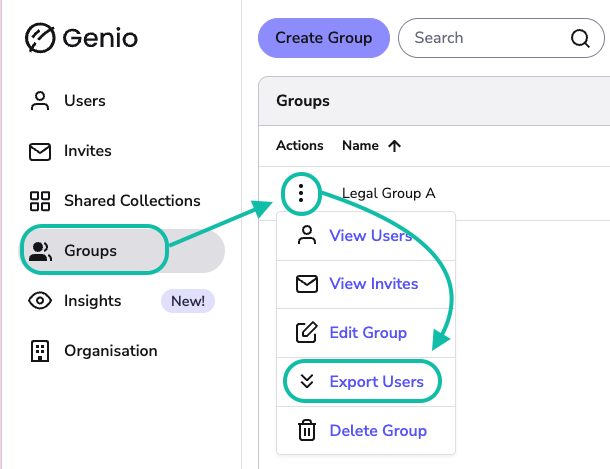Go to Shared Collections in sidebar
This screenshot has height=469, width=610.
tap(122, 201)
